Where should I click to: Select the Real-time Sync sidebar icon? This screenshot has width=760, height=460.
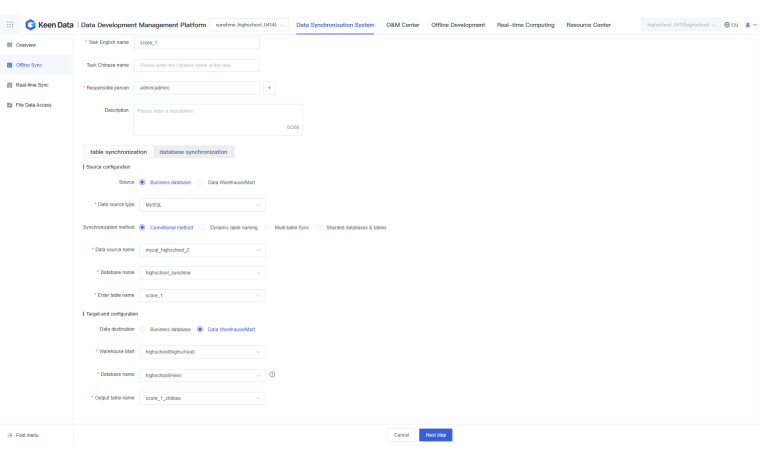tap(10, 85)
